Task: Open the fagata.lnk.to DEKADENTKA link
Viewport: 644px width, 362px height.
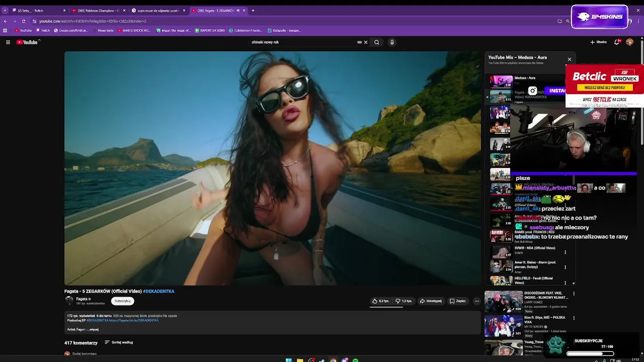Action: [134, 320]
